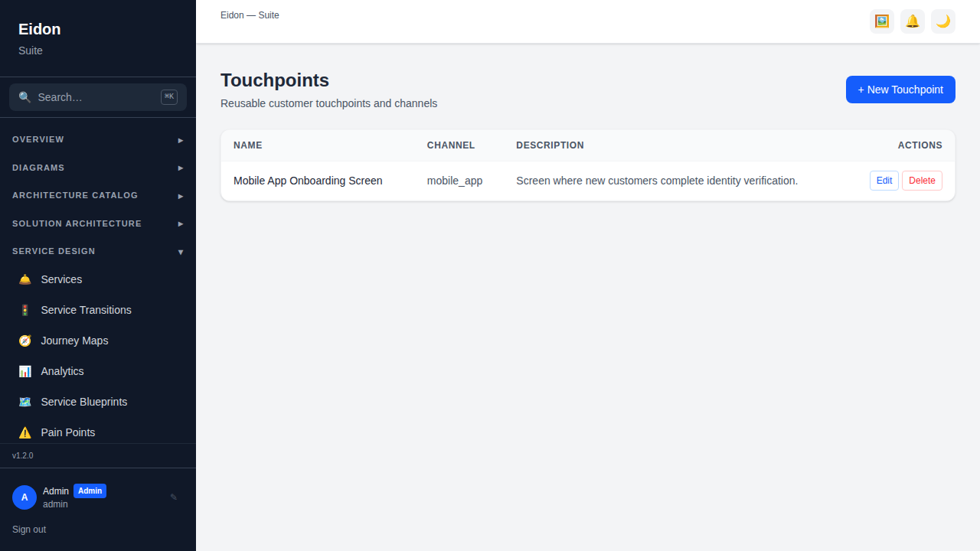Screen dimensions: 980x551
Task: Click the Name column header
Action: (248, 145)
